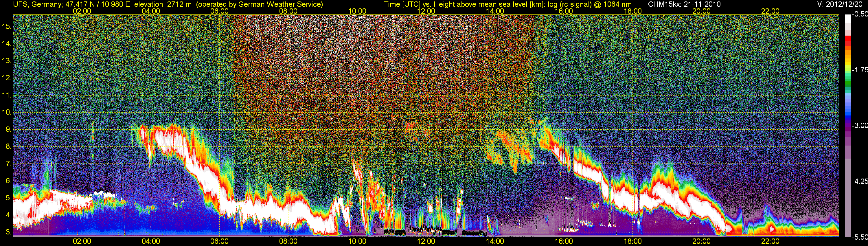Click the "12." height axis label
The width and height of the screenshot is (868, 246).
[x=6, y=78]
